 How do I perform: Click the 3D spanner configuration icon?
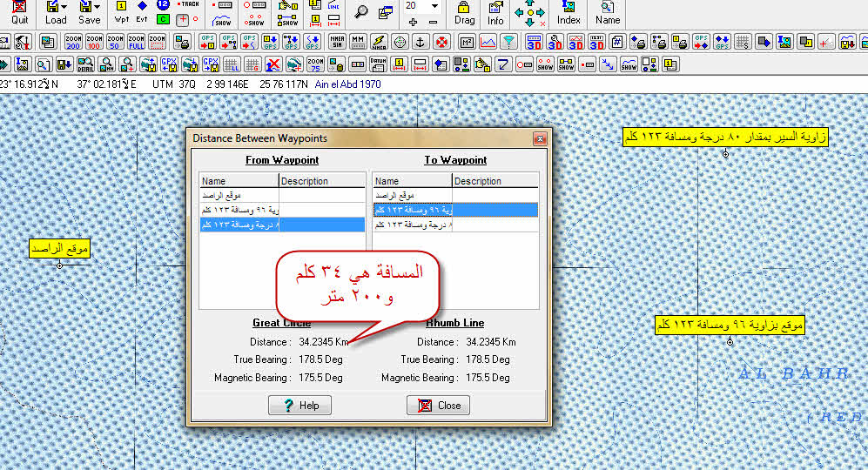(555, 42)
